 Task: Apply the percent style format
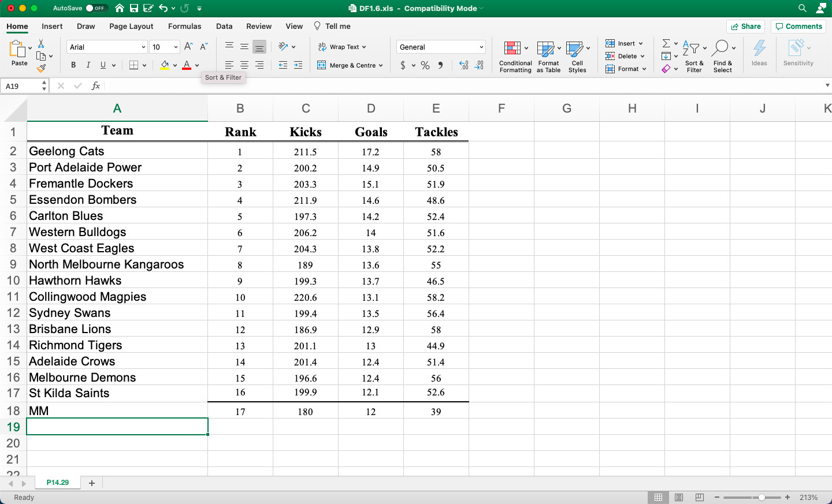pos(425,65)
